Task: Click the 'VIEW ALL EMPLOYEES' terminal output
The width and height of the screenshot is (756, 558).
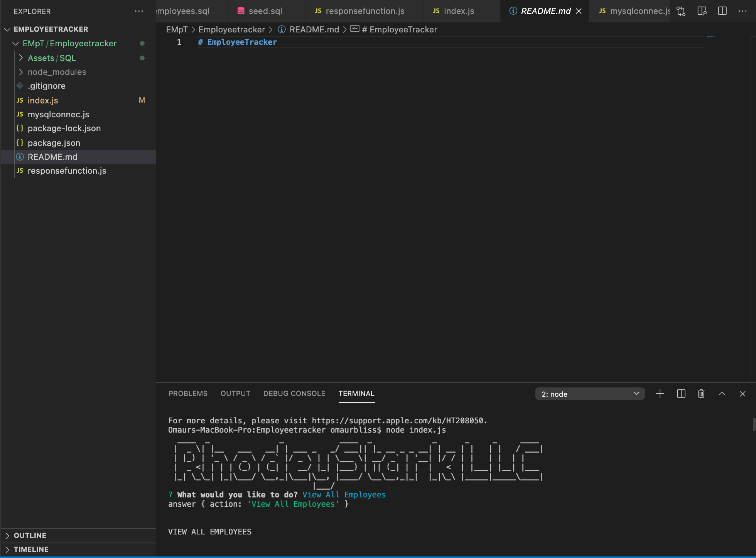Action: point(209,532)
